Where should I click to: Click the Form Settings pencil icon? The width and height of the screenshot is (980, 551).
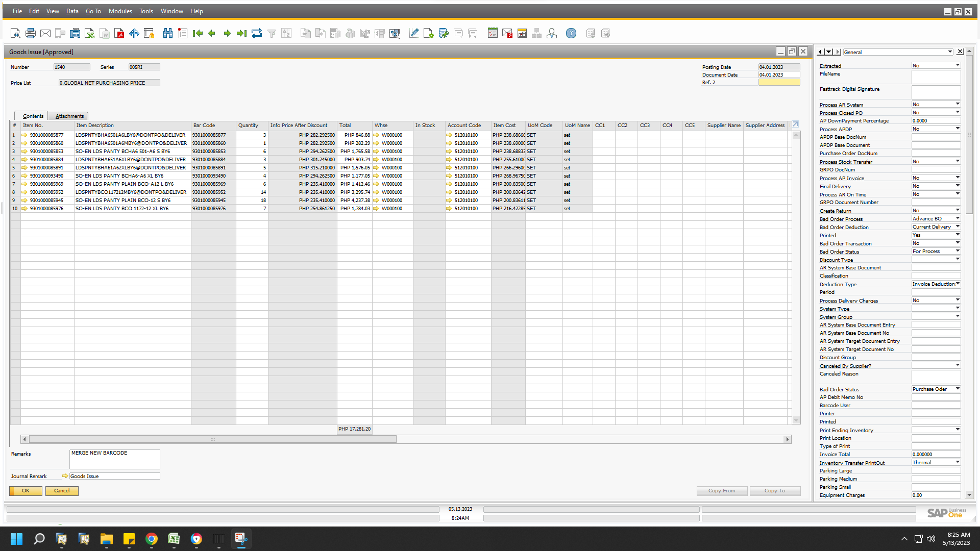414,34
